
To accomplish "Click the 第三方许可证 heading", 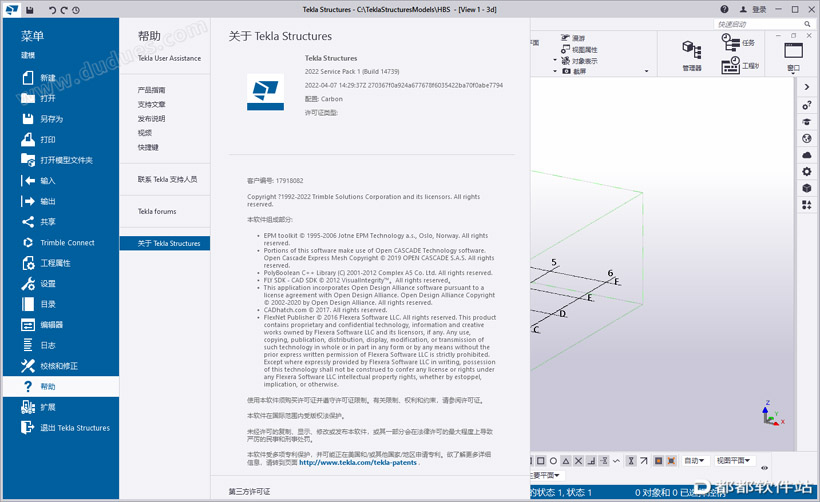I will [x=249, y=492].
